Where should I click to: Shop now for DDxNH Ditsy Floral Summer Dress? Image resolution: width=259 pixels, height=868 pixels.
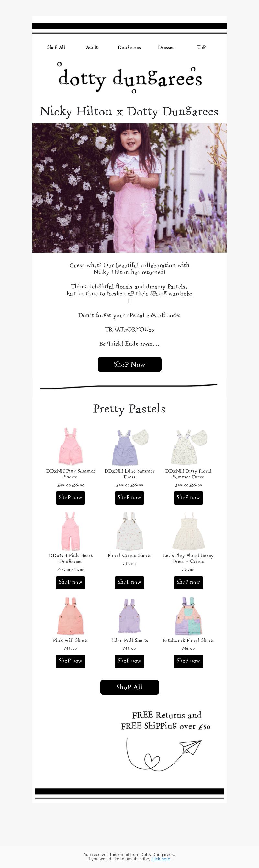pos(188,497)
